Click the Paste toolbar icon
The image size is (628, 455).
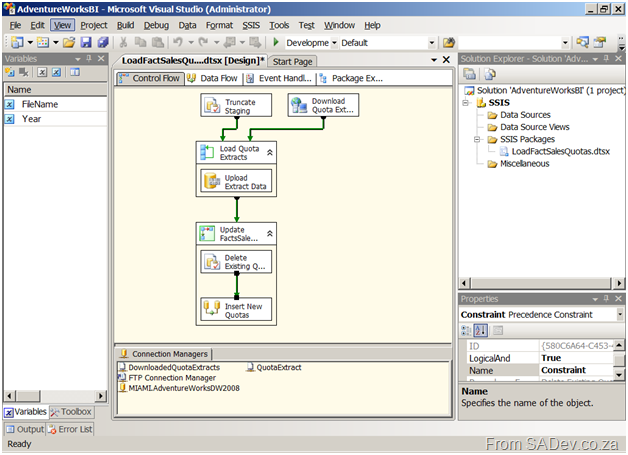click(158, 42)
